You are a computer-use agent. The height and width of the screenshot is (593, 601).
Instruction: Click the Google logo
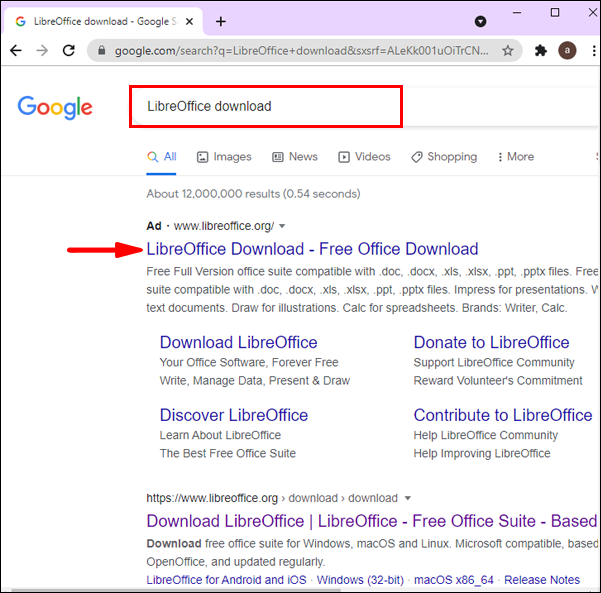tap(55, 107)
